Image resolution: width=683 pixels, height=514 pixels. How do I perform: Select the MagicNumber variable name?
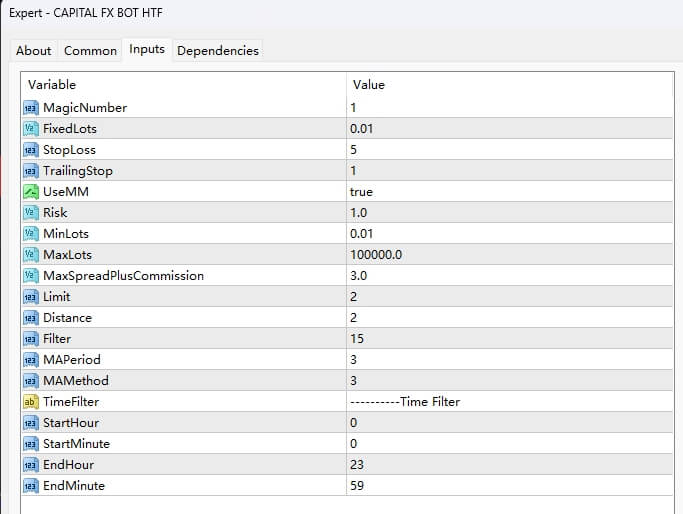pyautogui.click(x=85, y=108)
